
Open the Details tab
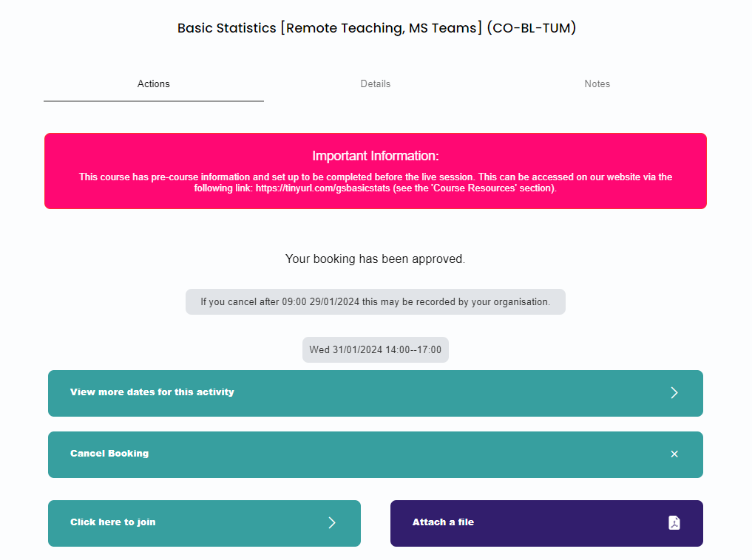click(376, 84)
